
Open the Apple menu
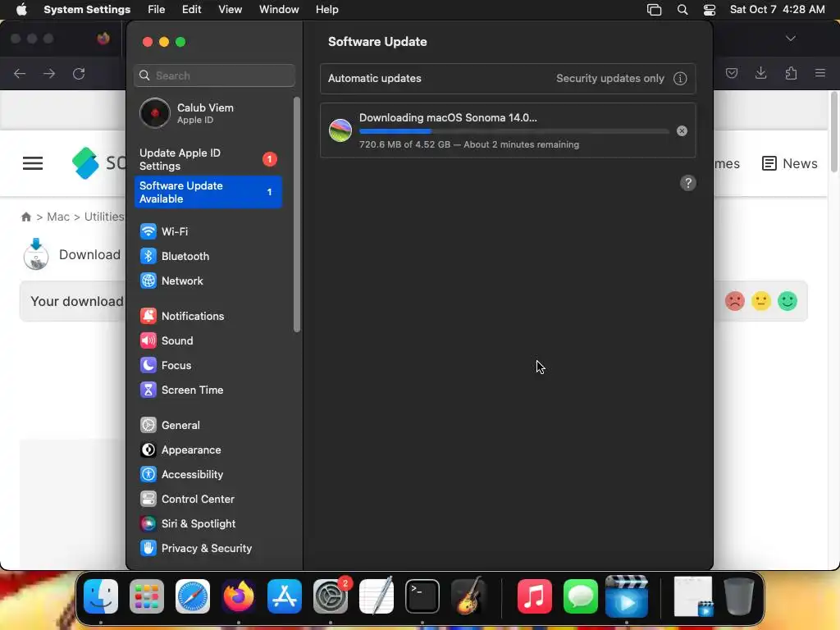(21, 10)
